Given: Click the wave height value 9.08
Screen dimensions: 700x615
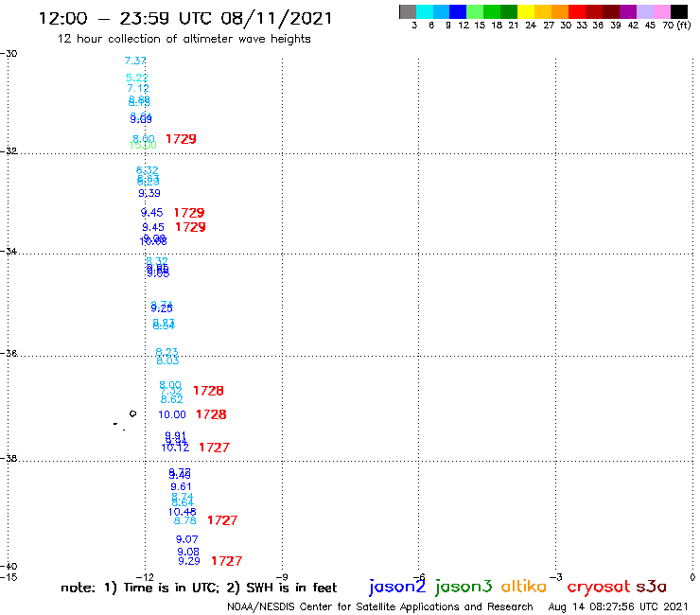Looking at the screenshot, I should tap(188, 552).
